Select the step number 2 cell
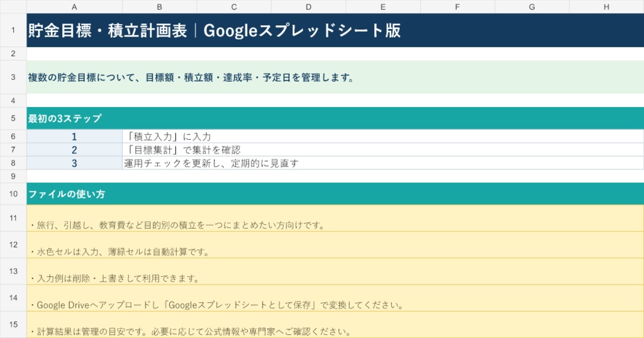Viewport: 644px width, 338px height. pos(74,150)
